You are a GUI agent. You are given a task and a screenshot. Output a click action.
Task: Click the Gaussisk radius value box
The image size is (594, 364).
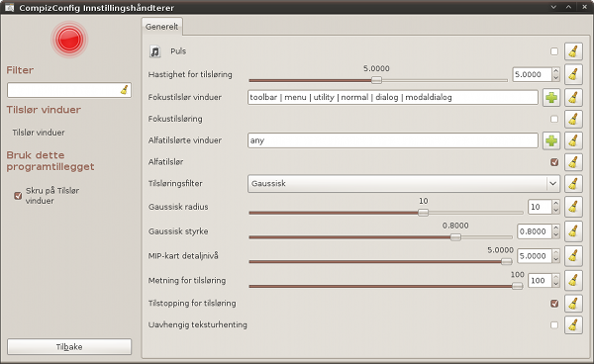pos(540,207)
